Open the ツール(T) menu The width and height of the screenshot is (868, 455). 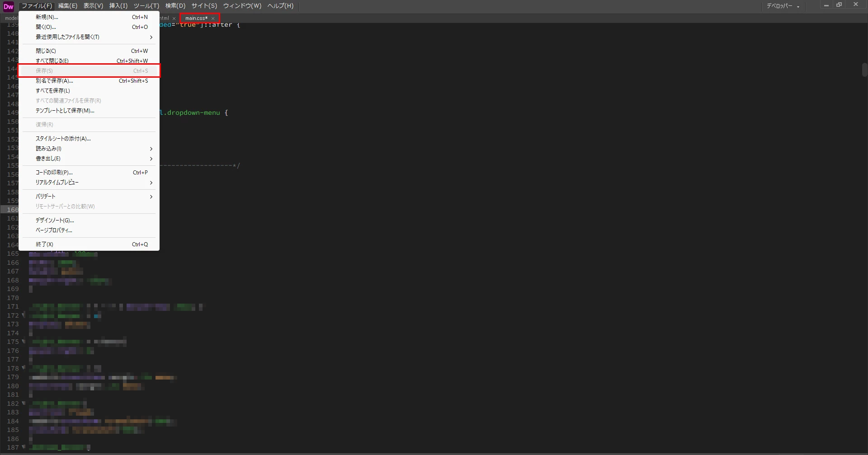[146, 6]
